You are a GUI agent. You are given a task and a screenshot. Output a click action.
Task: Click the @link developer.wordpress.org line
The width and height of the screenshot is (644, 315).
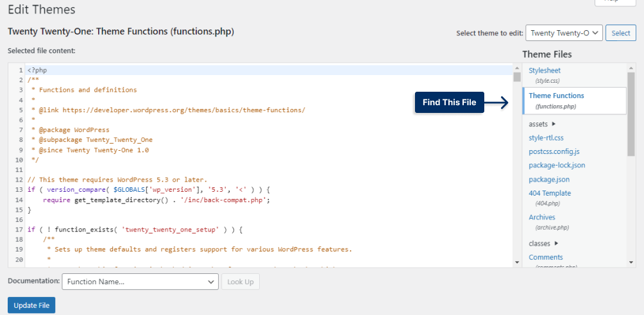click(x=168, y=110)
